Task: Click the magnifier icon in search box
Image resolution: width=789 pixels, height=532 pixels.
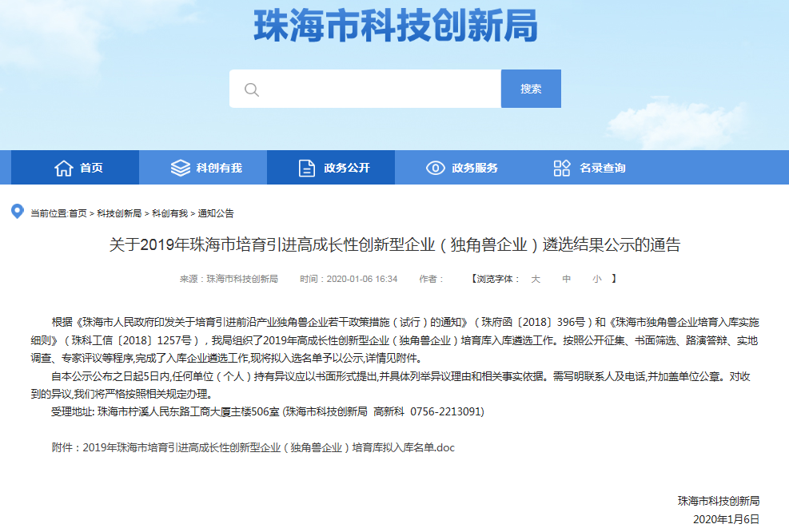Action: pyautogui.click(x=252, y=89)
